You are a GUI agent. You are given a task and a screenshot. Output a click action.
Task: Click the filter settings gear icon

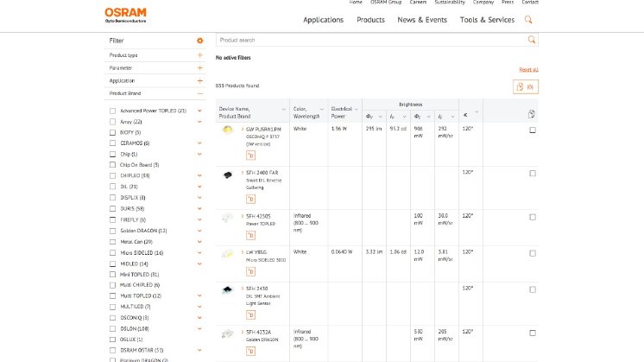click(x=200, y=41)
